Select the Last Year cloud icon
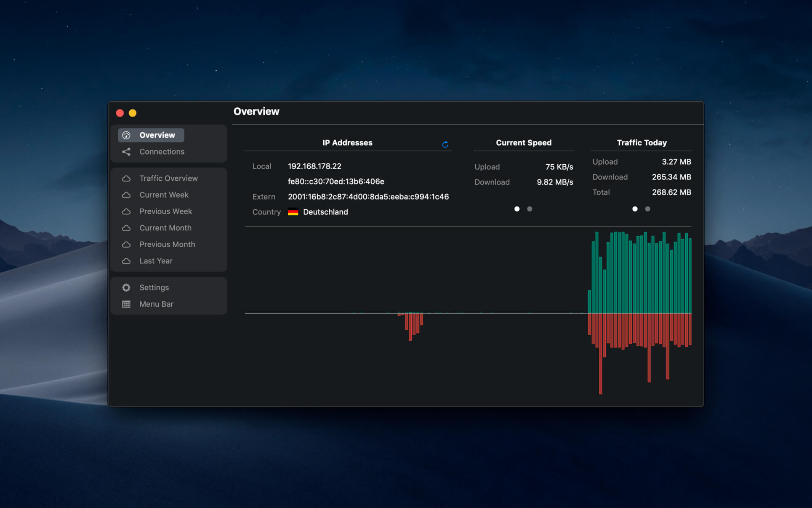 pos(126,261)
